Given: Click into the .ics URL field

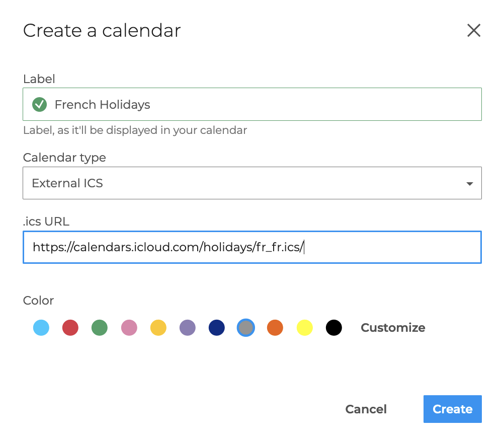Looking at the screenshot, I should tap(251, 247).
